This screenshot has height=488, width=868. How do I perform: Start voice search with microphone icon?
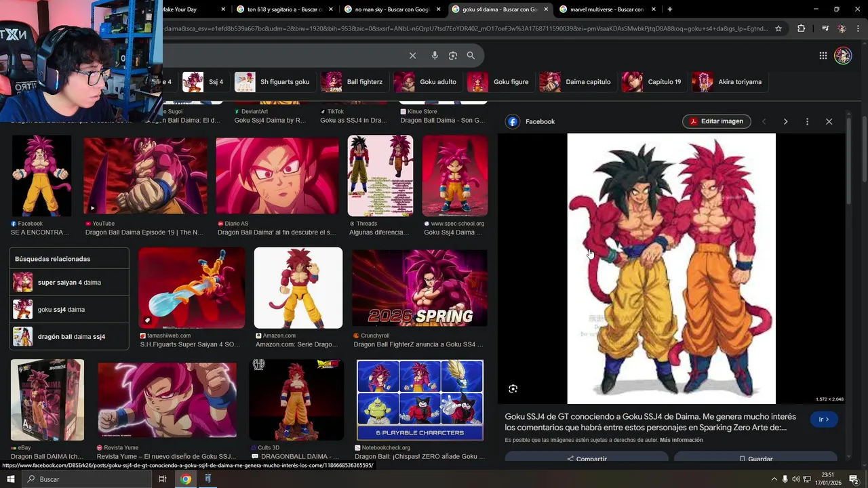click(x=435, y=56)
